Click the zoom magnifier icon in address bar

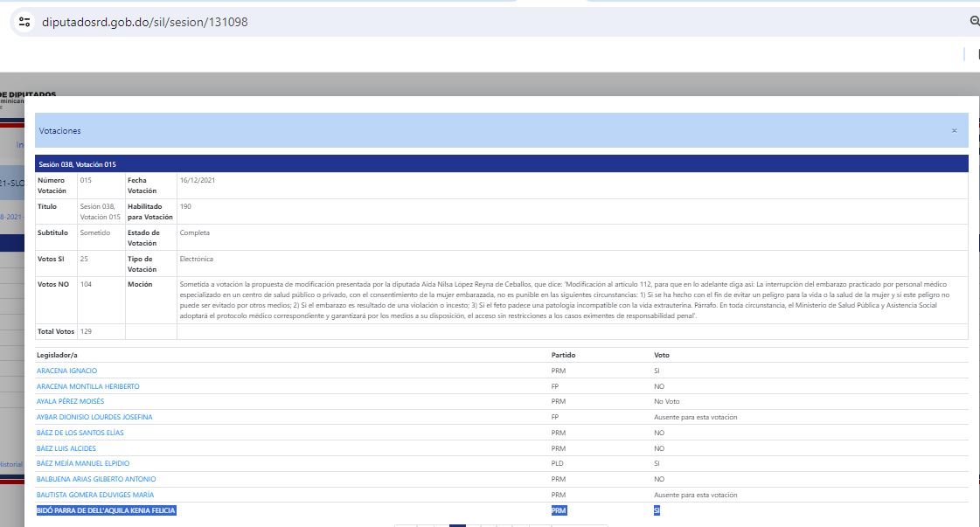point(974,22)
